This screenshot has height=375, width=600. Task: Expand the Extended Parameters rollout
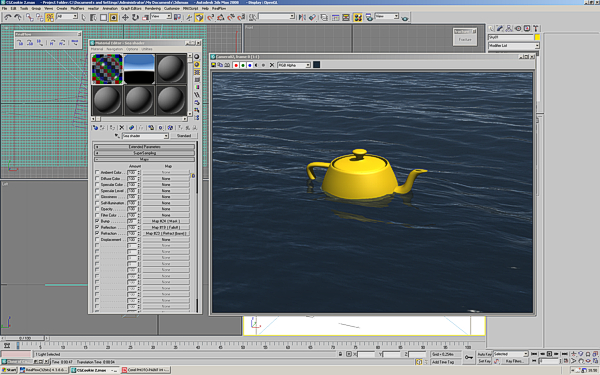[145, 147]
